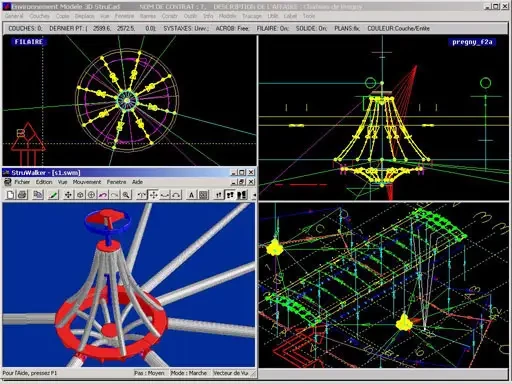Open the Aide menu in StruWalker
Screen dimensions: 512x384
pyautogui.click(x=137, y=182)
